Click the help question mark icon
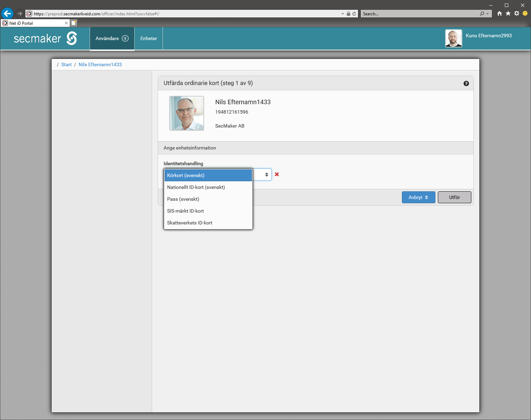The height and width of the screenshot is (420, 531). coord(466,83)
